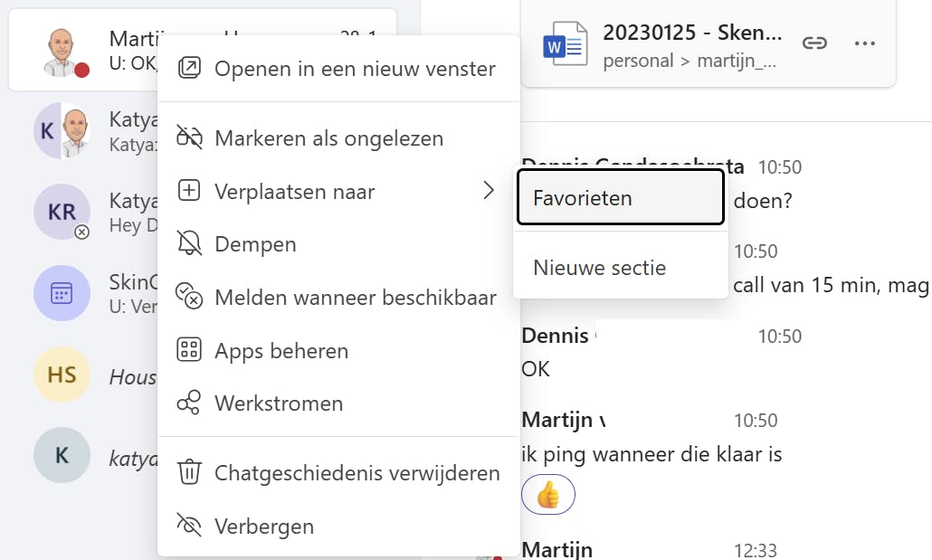This screenshot has width=932, height=560.
Task: Click the open in new window icon
Action: 189,68
